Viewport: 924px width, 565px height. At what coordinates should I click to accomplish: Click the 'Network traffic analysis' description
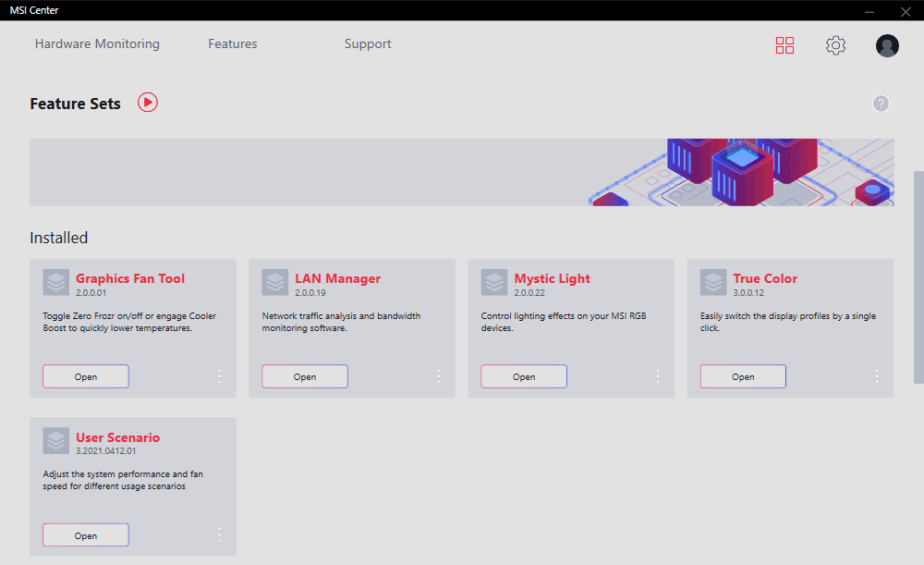341,322
